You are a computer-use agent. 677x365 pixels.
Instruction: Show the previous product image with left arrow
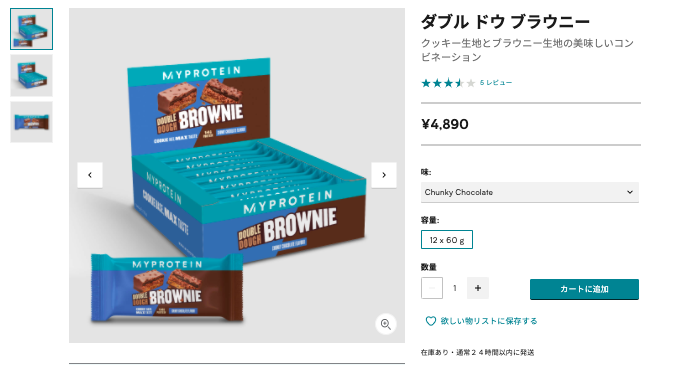[x=90, y=175]
